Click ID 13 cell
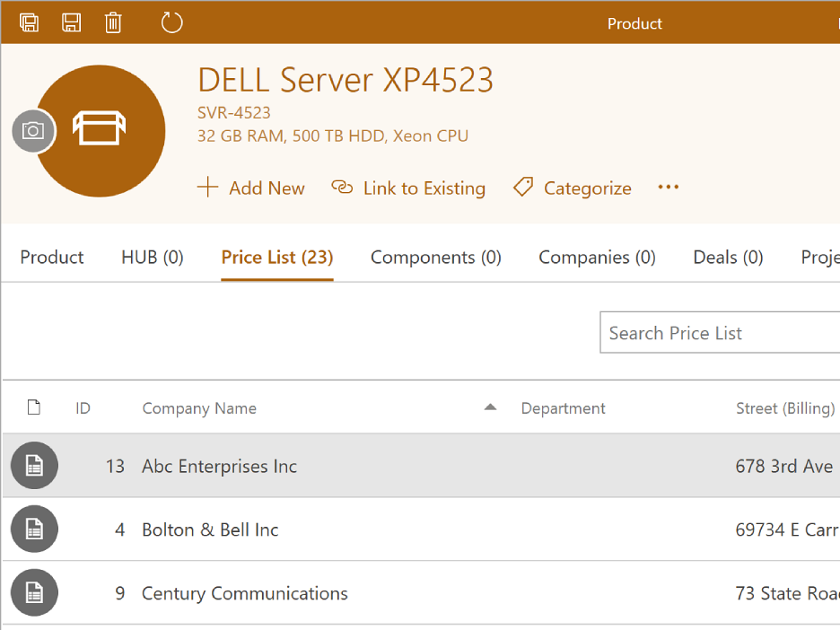 coord(115,466)
